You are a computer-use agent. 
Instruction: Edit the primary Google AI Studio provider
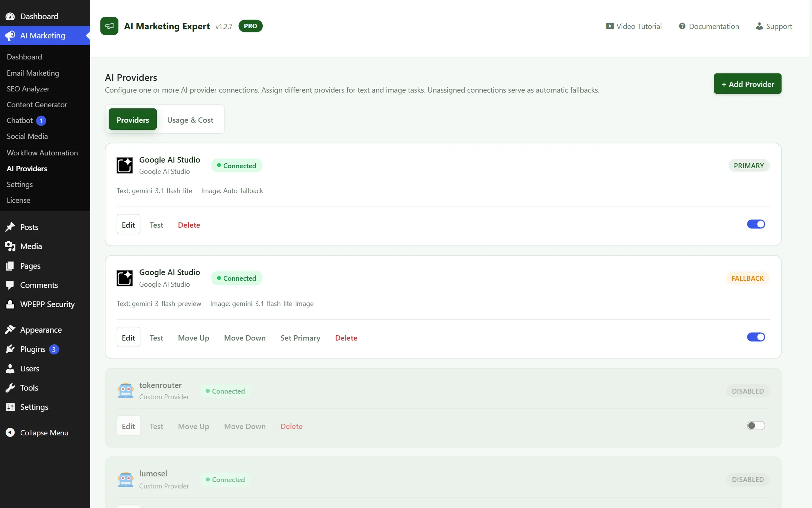coord(128,224)
